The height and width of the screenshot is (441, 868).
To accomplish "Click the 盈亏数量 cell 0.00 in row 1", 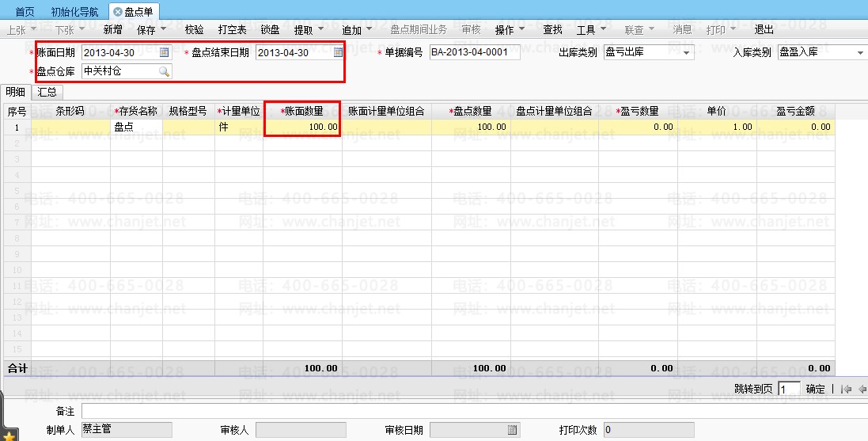I will pyautogui.click(x=638, y=127).
